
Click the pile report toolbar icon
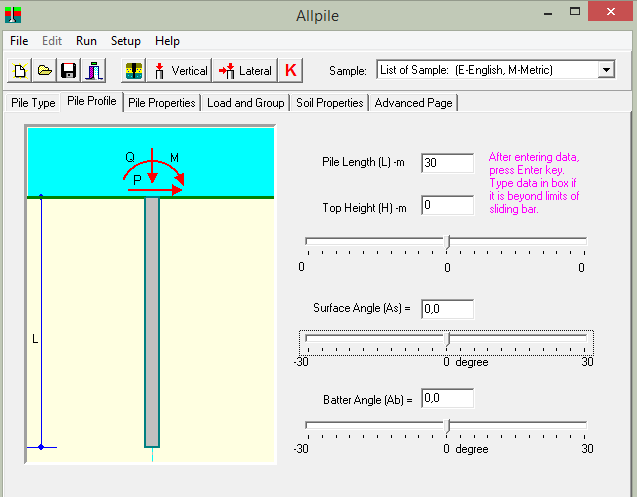94,71
